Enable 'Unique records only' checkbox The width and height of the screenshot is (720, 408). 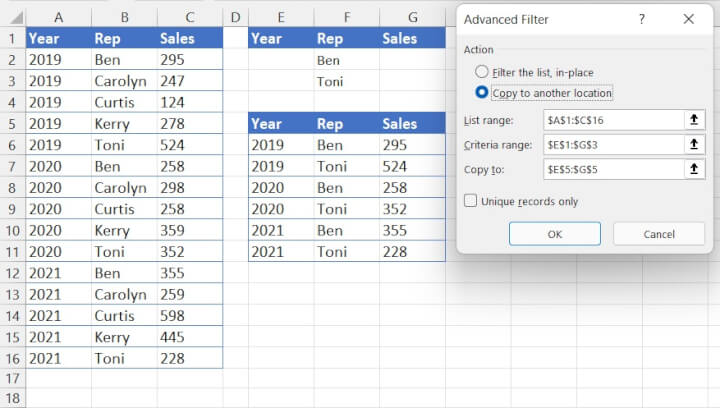(470, 201)
